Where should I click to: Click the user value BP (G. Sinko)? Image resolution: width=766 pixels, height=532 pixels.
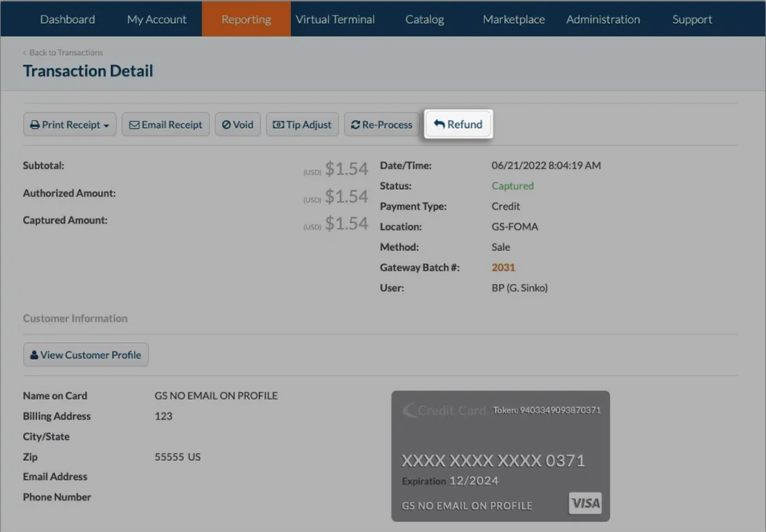click(x=520, y=288)
